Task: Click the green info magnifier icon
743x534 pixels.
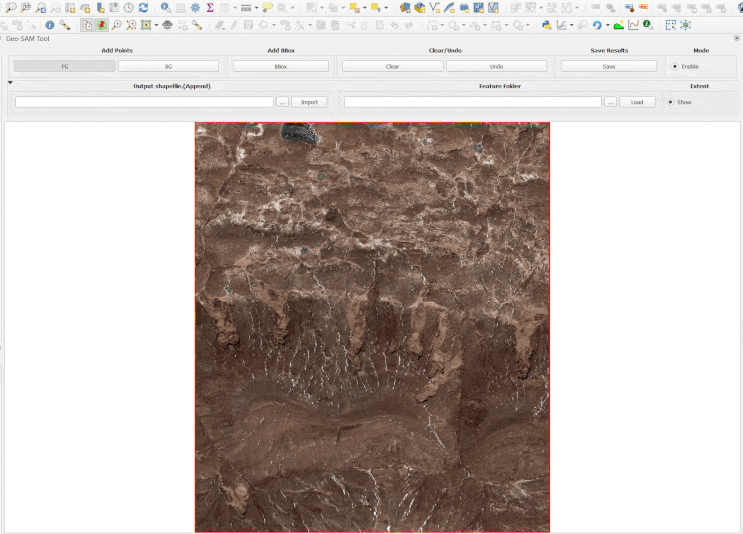Action: [x=648, y=25]
